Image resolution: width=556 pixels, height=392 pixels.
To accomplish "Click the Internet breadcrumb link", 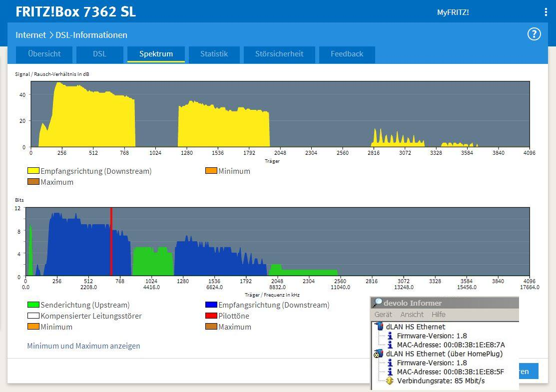I will coord(31,35).
